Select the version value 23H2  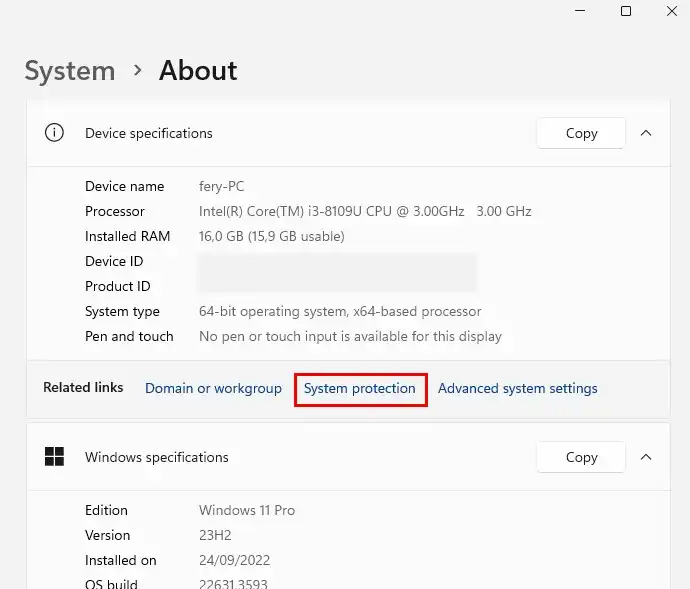(x=215, y=535)
